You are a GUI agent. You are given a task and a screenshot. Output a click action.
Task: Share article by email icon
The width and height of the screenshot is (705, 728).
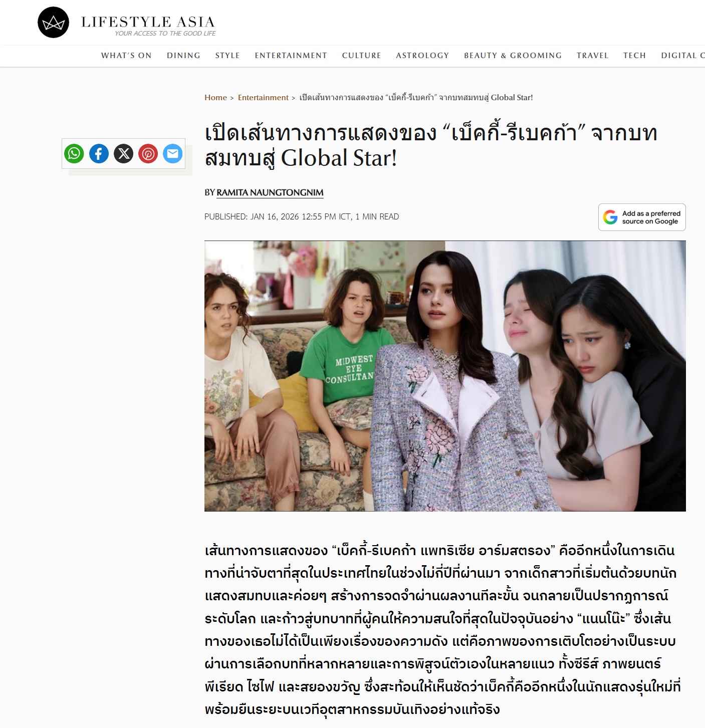[173, 153]
